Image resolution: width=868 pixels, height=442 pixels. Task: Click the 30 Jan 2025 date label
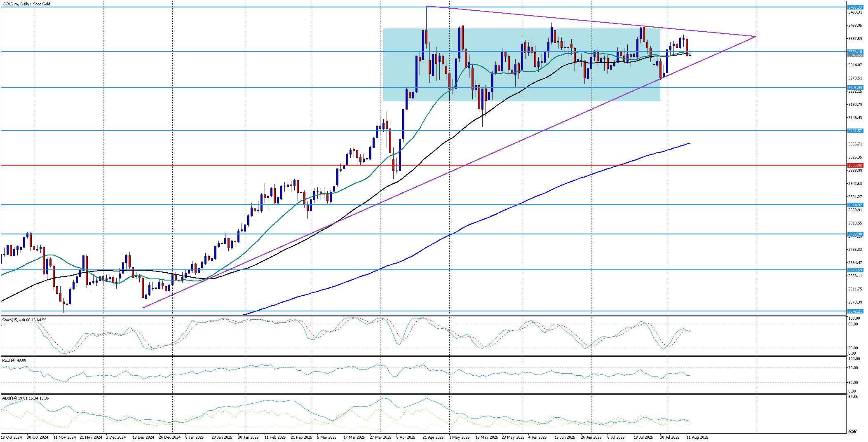tap(248, 437)
